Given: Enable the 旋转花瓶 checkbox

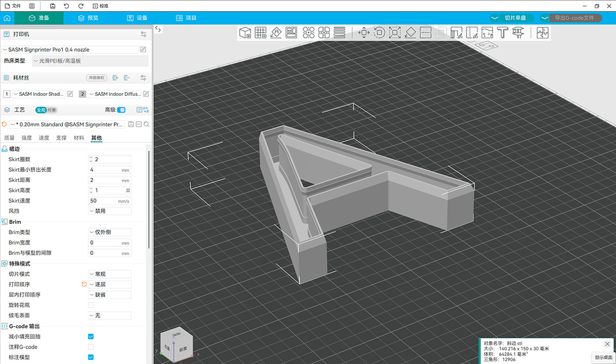Looking at the screenshot, I should [x=91, y=305].
